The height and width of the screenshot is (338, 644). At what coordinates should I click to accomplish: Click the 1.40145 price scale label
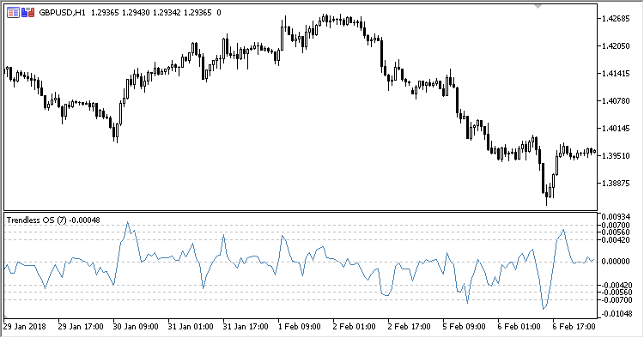click(x=616, y=129)
